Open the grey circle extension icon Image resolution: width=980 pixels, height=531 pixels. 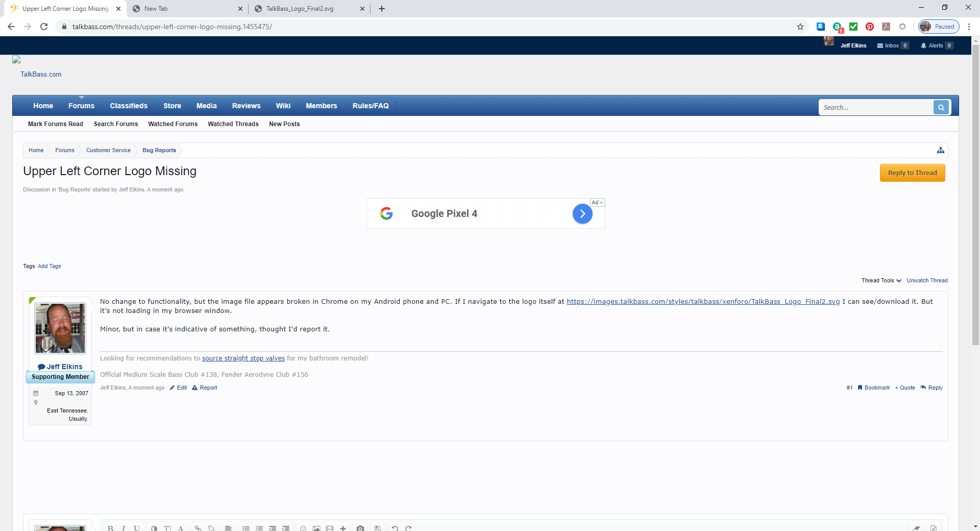click(902, 27)
